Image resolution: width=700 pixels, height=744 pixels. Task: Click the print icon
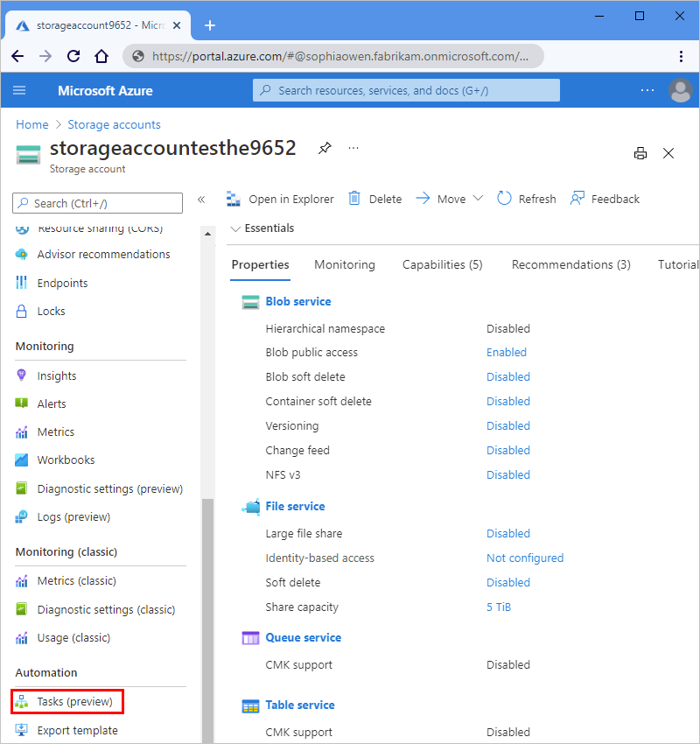point(640,153)
